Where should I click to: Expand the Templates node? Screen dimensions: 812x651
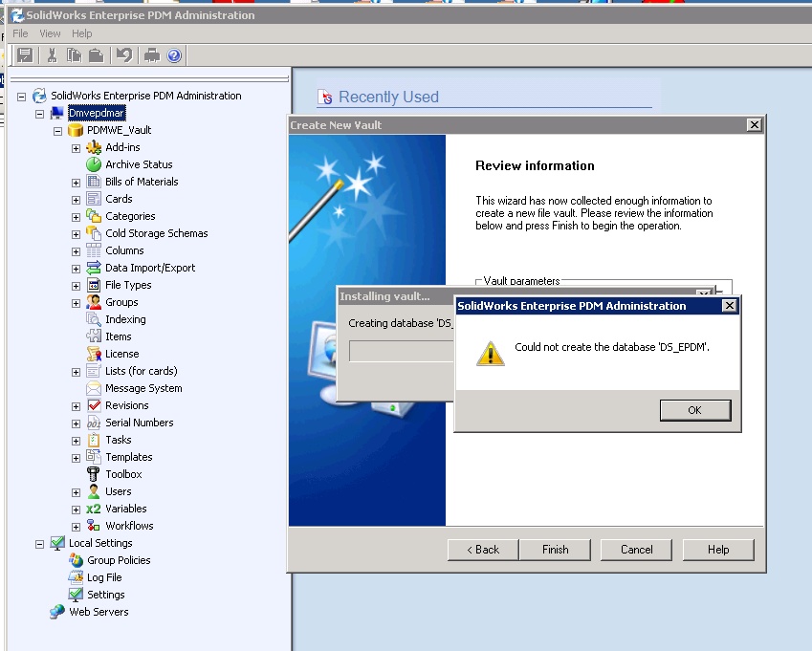(x=76, y=458)
